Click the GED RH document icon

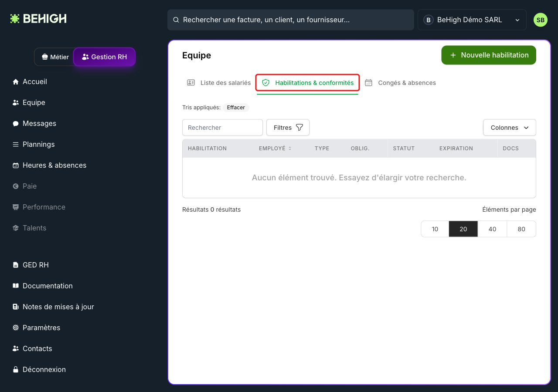(16, 265)
